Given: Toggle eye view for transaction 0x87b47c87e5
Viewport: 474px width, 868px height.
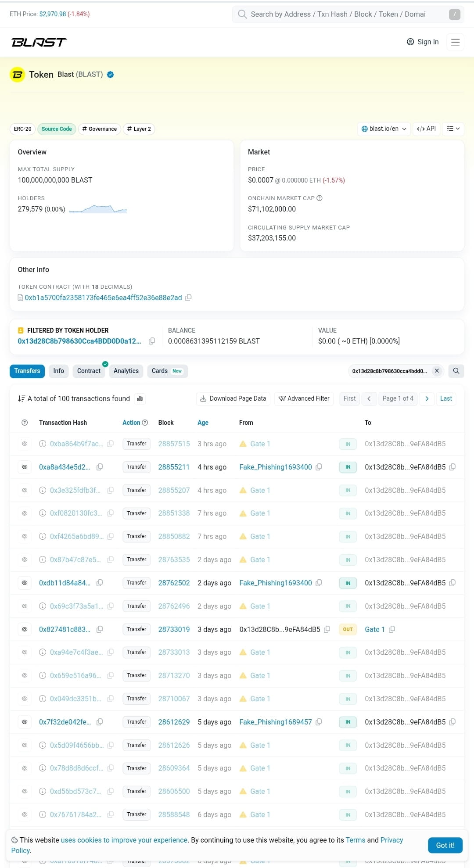Looking at the screenshot, I should coord(25,560).
